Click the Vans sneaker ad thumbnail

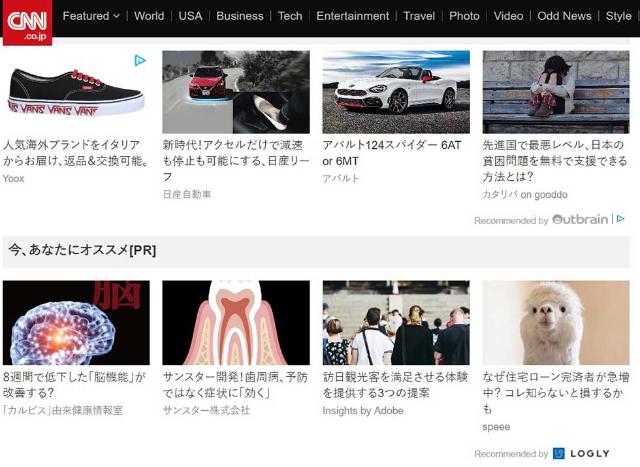pos(76,92)
